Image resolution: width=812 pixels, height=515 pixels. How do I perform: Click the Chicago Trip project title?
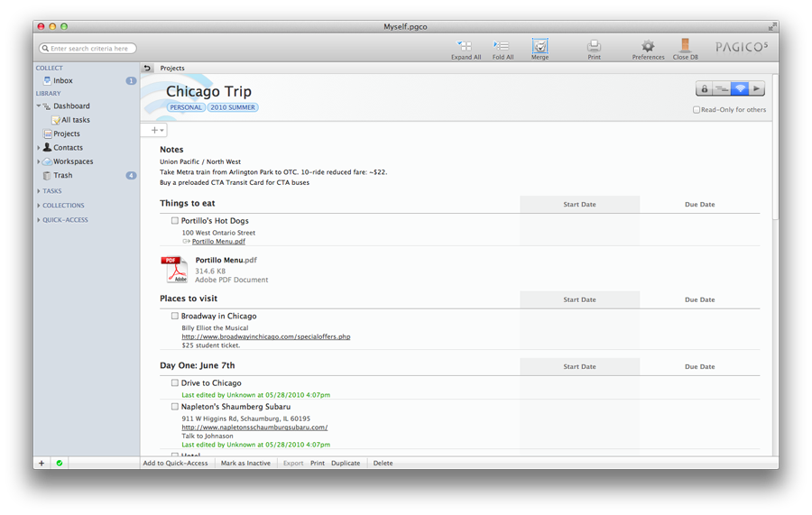click(208, 91)
